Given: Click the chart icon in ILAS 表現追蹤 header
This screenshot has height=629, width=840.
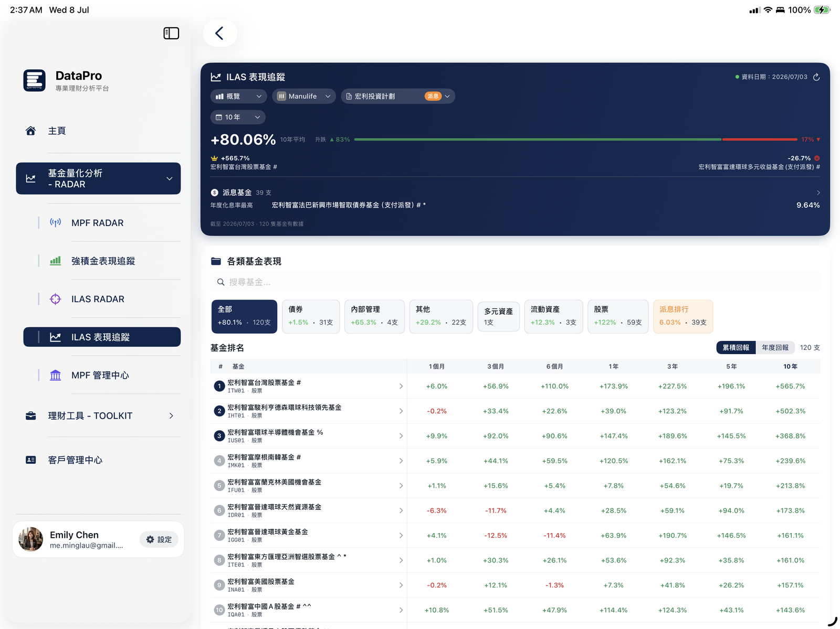Looking at the screenshot, I should point(216,77).
